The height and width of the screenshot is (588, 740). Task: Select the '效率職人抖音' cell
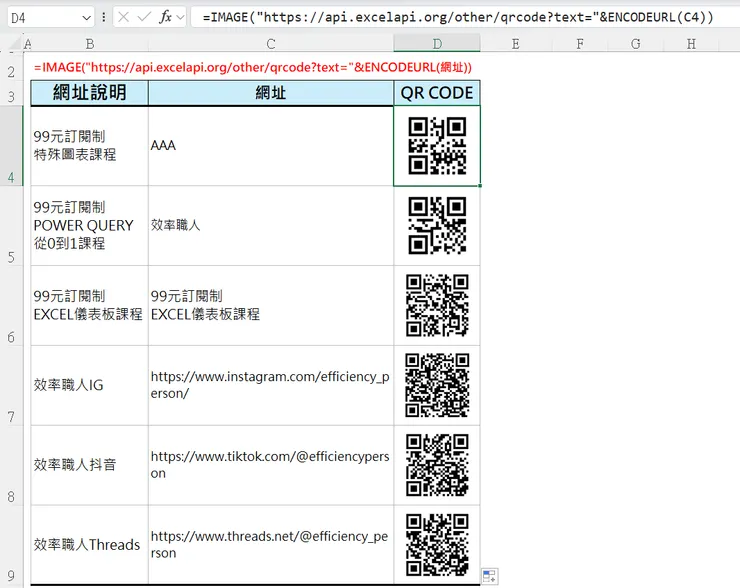[x=90, y=465]
